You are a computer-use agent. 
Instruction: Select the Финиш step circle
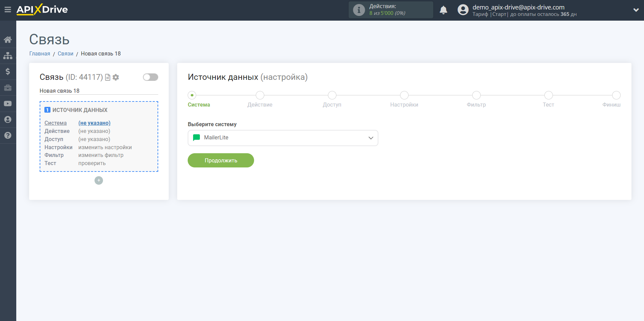(x=616, y=95)
